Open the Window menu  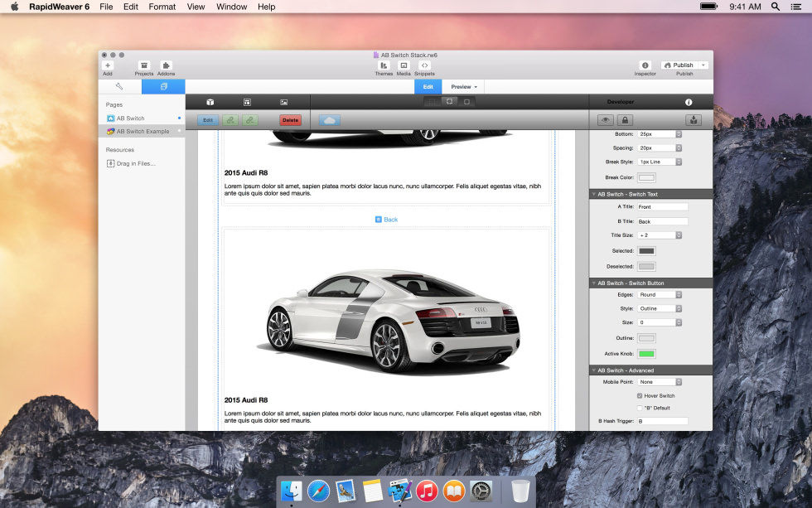(231, 7)
